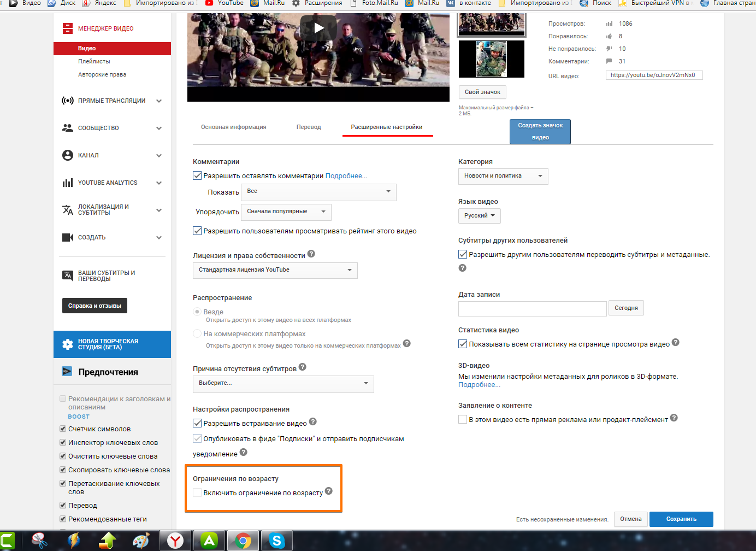Viewport: 756px width, 551px height.
Task: Click the gear icon of Новая творческая студия
Action: 68,344
